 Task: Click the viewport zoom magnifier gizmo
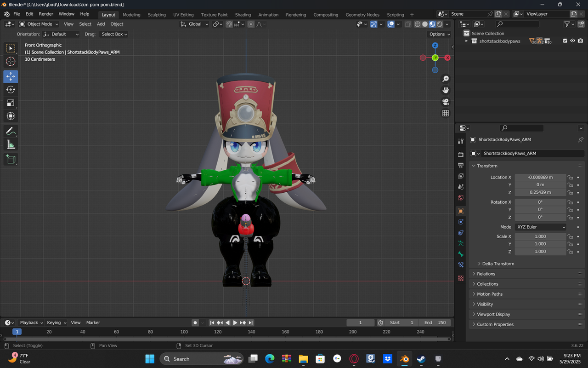point(445,79)
